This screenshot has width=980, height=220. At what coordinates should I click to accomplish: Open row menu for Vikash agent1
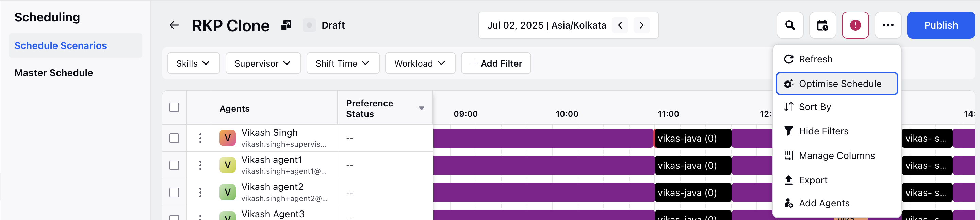click(200, 165)
